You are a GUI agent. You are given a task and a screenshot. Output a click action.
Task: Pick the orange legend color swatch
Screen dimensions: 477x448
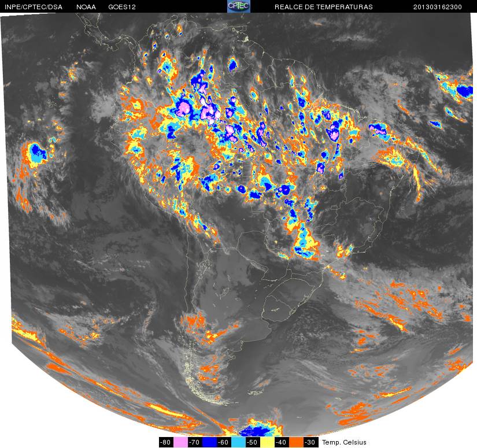pyautogui.click(x=296, y=442)
